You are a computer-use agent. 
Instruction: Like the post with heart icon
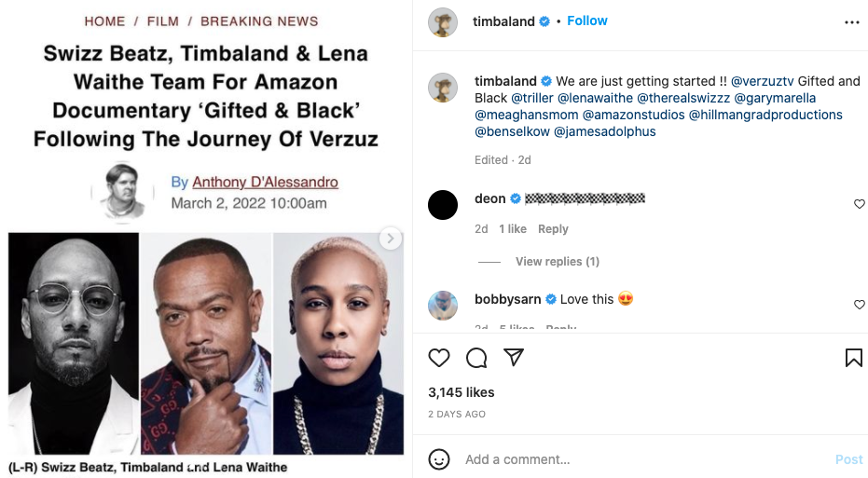[x=439, y=358]
